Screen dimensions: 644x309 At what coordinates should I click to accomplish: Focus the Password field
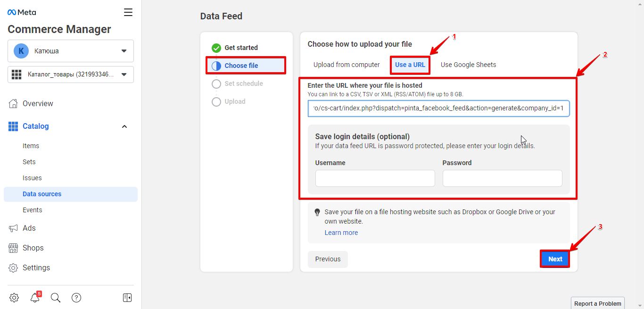[x=502, y=178]
